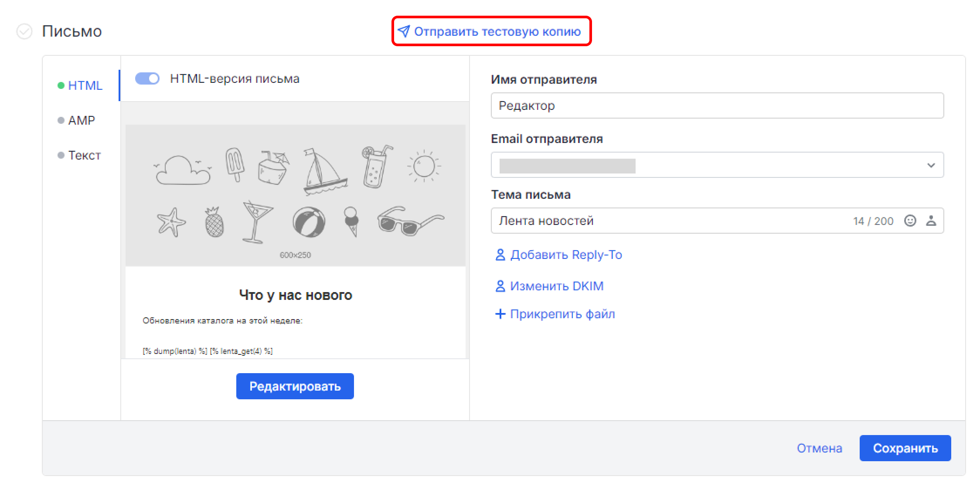This screenshot has width=980, height=483.
Task: Open the Email отправителя dropdown
Action: [932, 165]
